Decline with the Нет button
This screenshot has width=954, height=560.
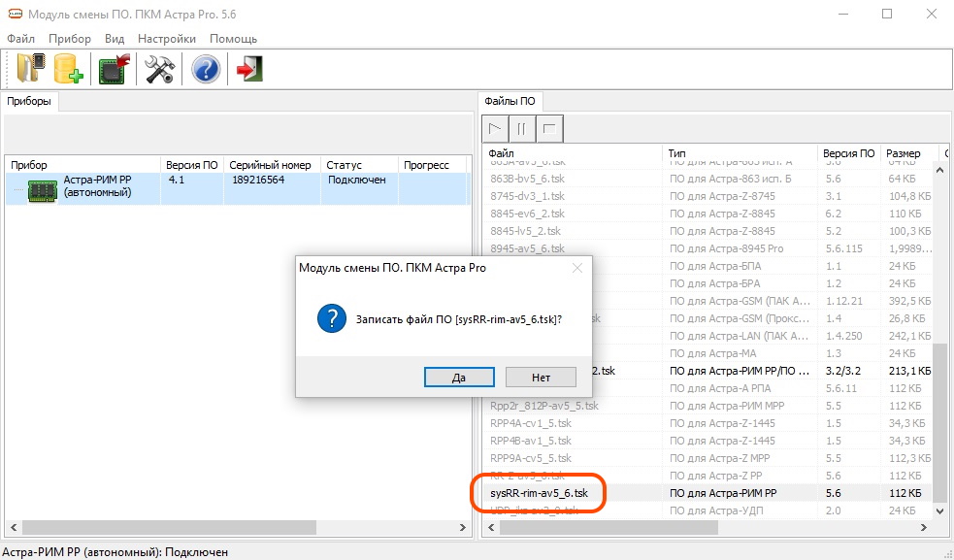pos(541,377)
